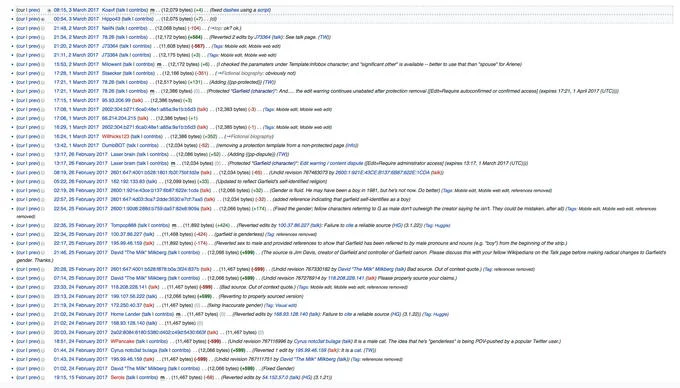
Task: Open the 00:54, 3 March 2017 revision
Action: [x=76, y=19]
